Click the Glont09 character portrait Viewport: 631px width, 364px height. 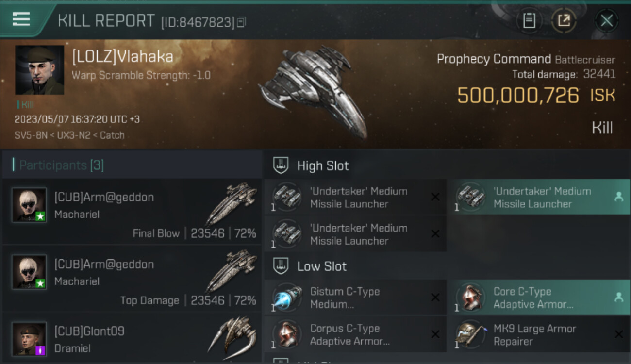pyautogui.click(x=29, y=339)
